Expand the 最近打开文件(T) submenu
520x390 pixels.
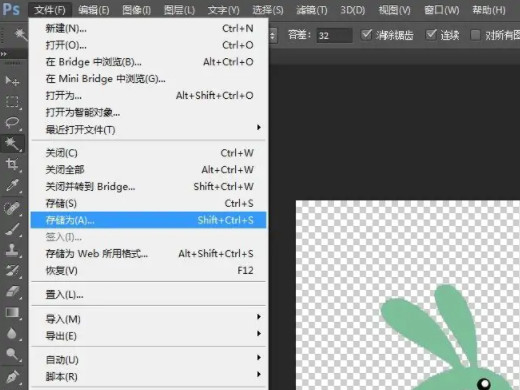point(148,129)
